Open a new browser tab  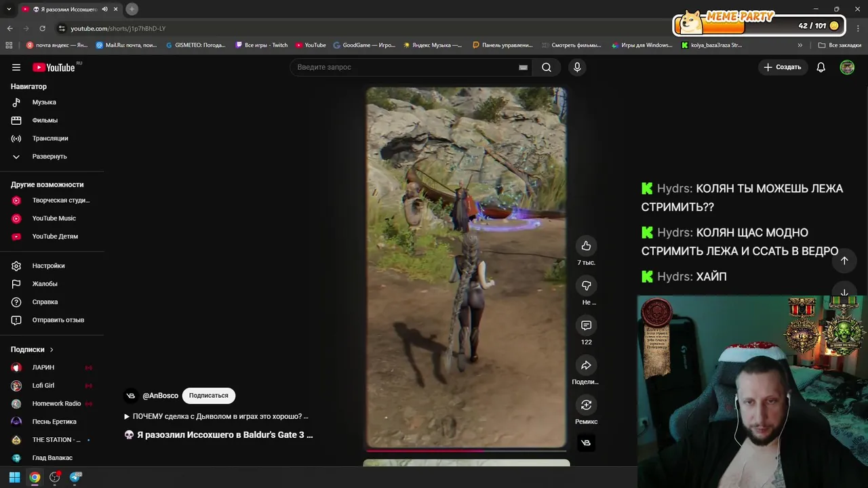tap(132, 9)
